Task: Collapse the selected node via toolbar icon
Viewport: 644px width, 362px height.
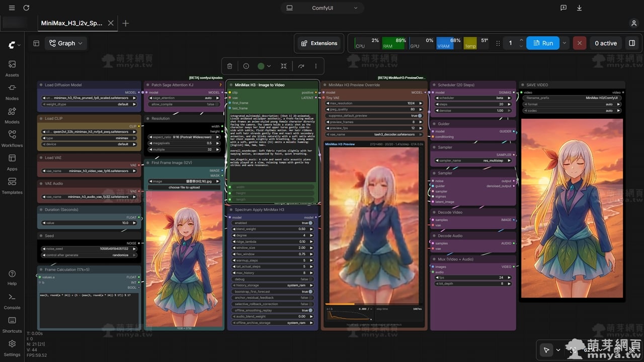Action: [x=284, y=66]
